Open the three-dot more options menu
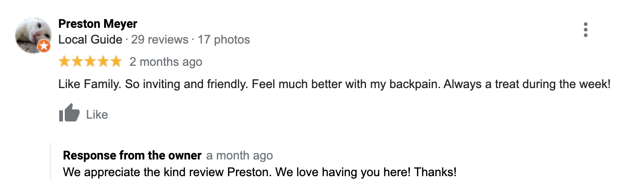Screen dimensions: 644x191 tap(586, 30)
